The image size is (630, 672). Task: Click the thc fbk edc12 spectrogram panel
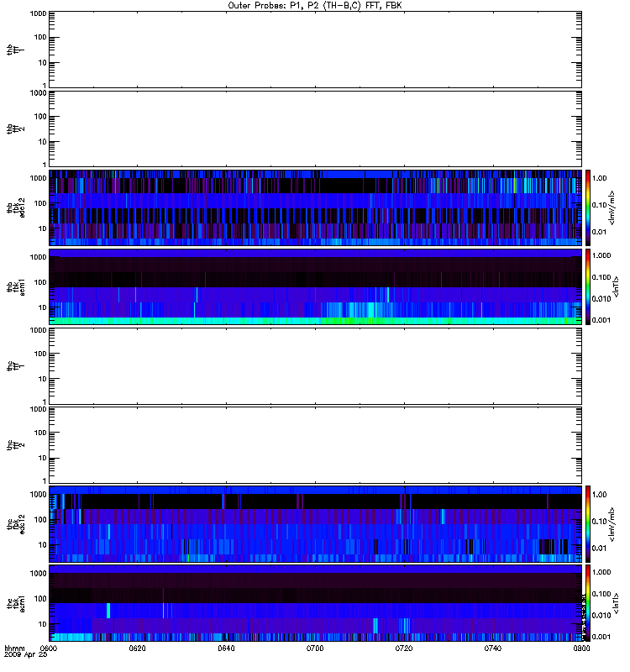pyautogui.click(x=316, y=524)
